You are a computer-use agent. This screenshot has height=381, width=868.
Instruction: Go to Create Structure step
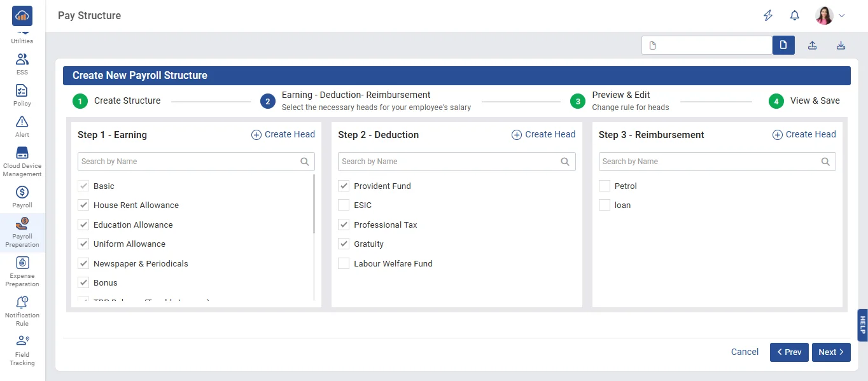click(80, 101)
